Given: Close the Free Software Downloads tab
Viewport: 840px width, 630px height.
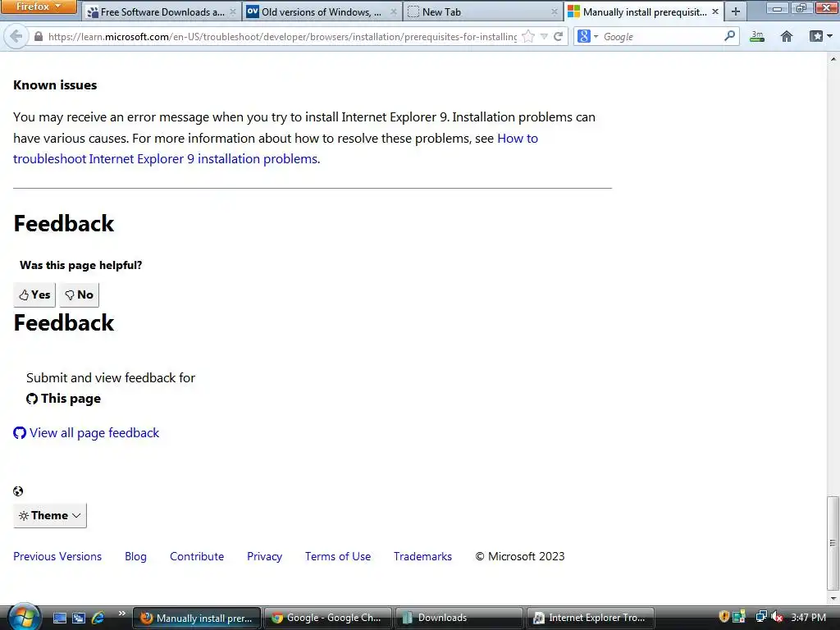Looking at the screenshot, I should 232,11.
